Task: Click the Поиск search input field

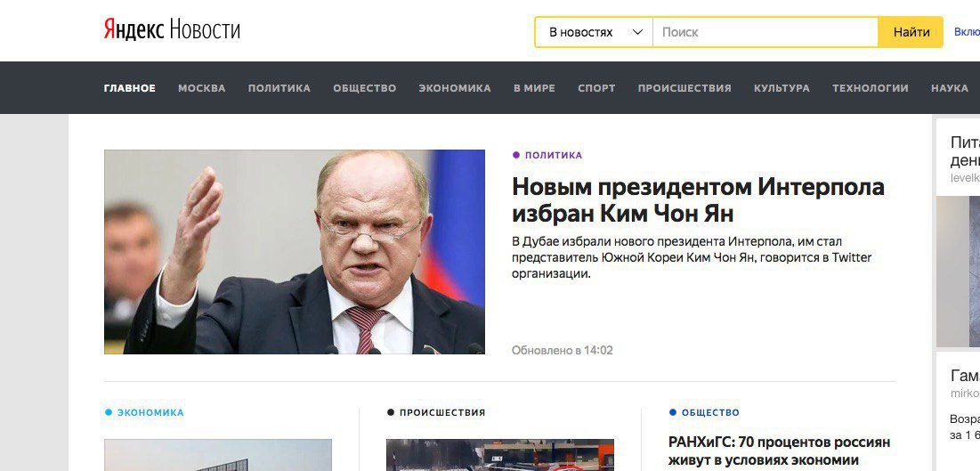Action: click(765, 32)
